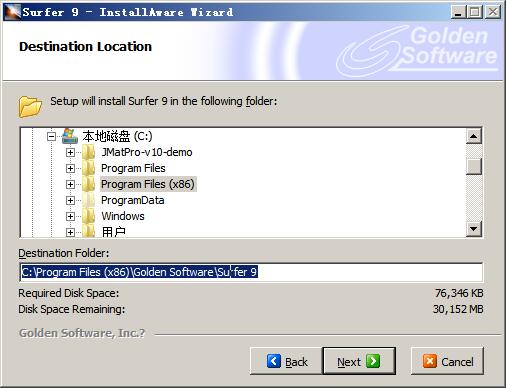Viewport: 506px width, 388px height.
Task: Click the local disk (C:) drive icon
Action: pyautogui.click(x=70, y=136)
